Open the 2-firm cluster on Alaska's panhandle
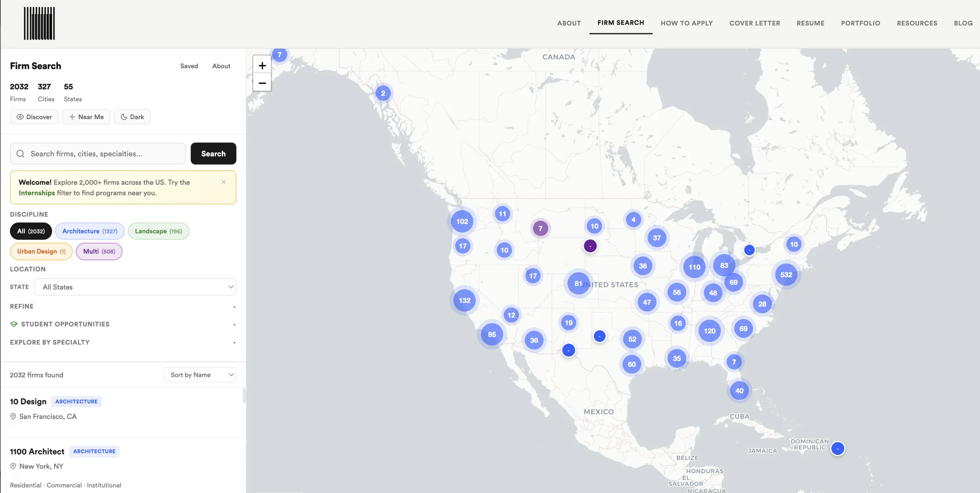Screen dimensions: 980x493 383,93
